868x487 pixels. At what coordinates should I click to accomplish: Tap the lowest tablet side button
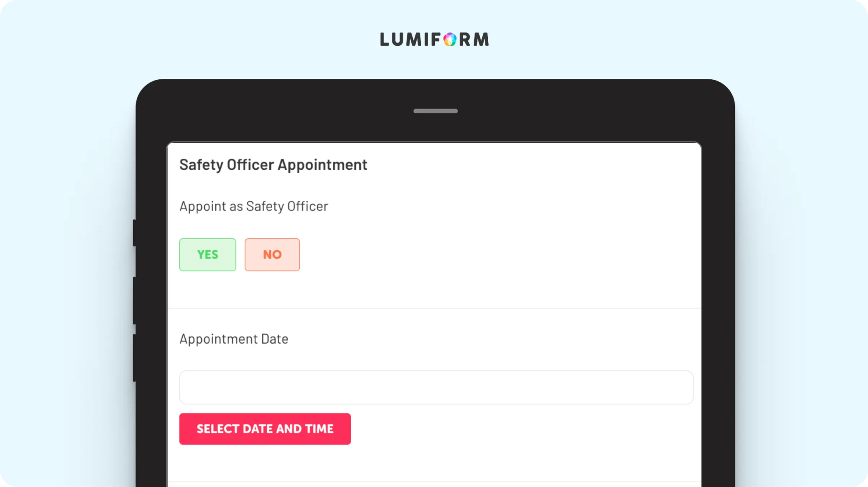pyautogui.click(x=134, y=358)
